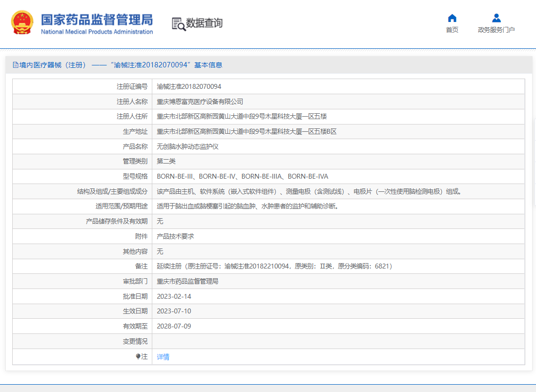Image resolution: width=536 pixels, height=392 pixels.
Task: Click approval date 2023-02-14
Action: 174,296
